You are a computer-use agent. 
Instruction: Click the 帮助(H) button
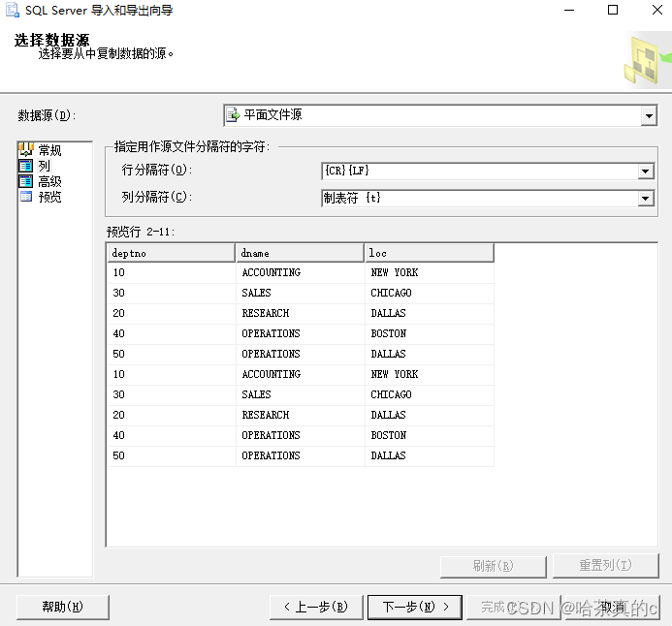63,607
